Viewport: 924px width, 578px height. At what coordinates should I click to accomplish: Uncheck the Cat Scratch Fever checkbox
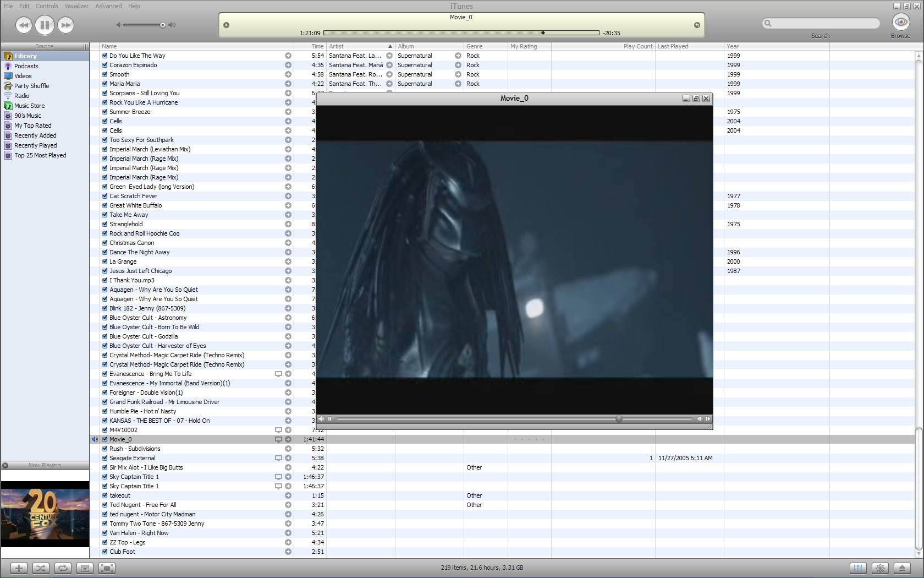[105, 196]
